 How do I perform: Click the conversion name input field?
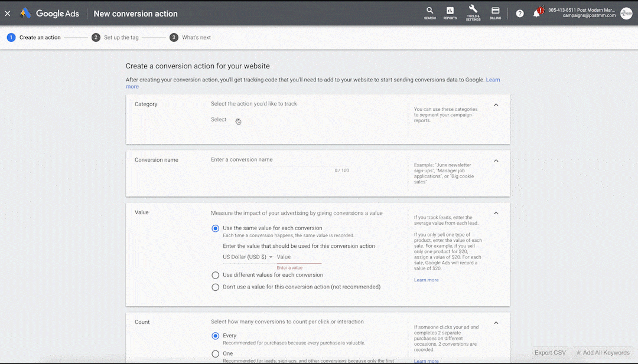278,160
